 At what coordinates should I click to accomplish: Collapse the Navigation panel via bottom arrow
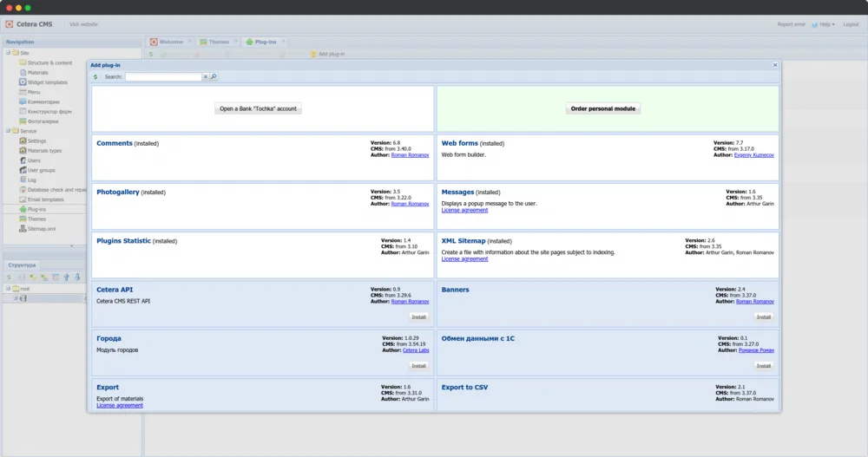pyautogui.click(x=71, y=246)
